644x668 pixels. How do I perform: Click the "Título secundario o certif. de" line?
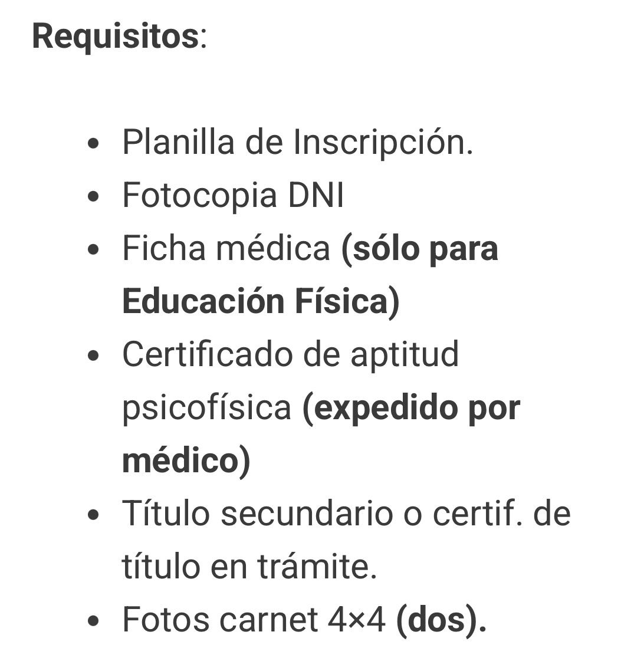[346, 514]
